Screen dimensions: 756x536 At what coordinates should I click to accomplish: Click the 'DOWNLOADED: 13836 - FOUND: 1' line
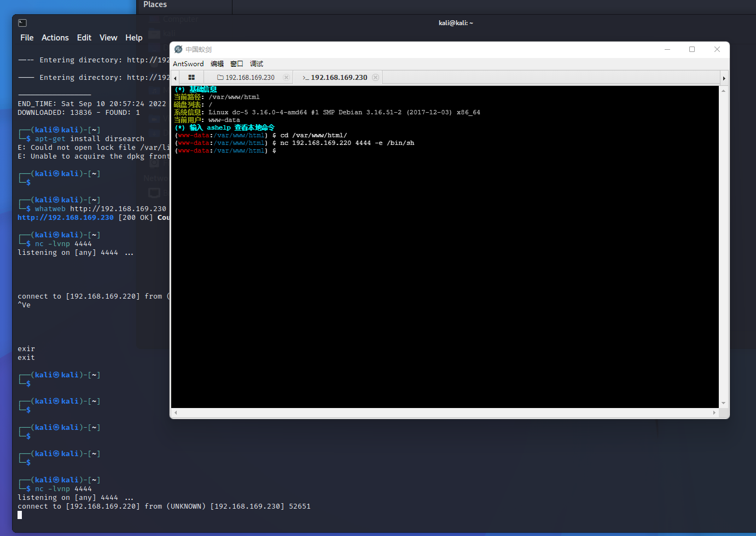pyautogui.click(x=79, y=113)
